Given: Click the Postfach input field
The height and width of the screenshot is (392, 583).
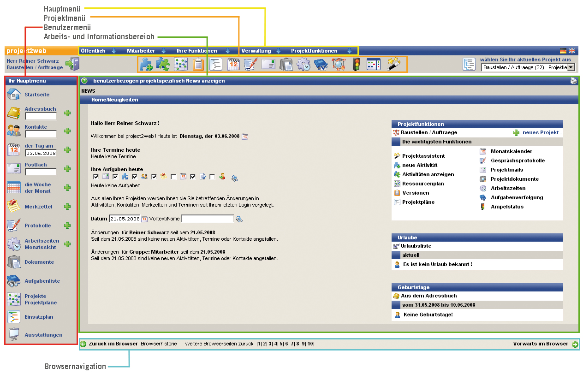Looking at the screenshot, I should coord(41,172).
